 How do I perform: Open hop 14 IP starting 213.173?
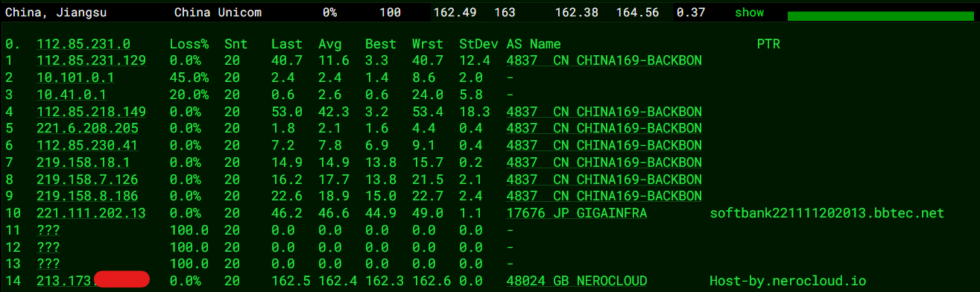click(x=92, y=280)
